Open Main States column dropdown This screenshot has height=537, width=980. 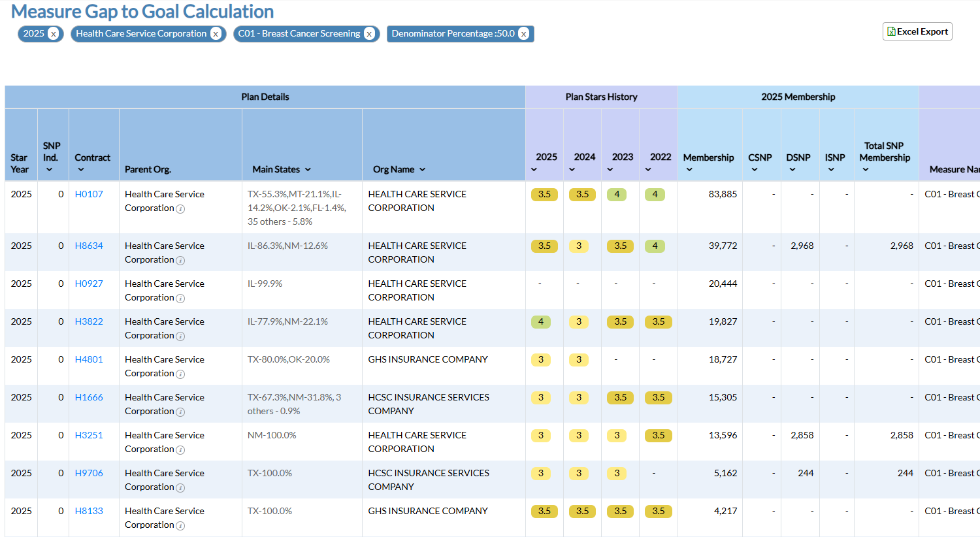click(x=308, y=170)
